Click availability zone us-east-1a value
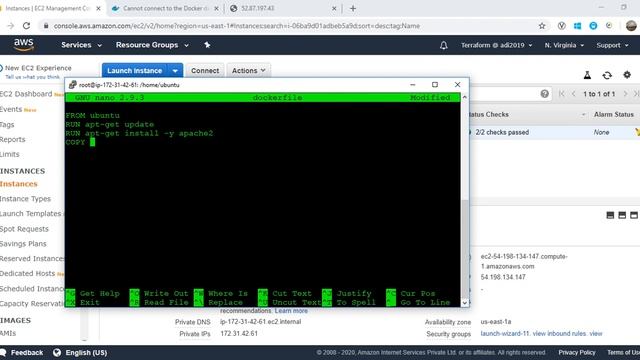Viewport: 640px width, 360px height. [x=496, y=322]
